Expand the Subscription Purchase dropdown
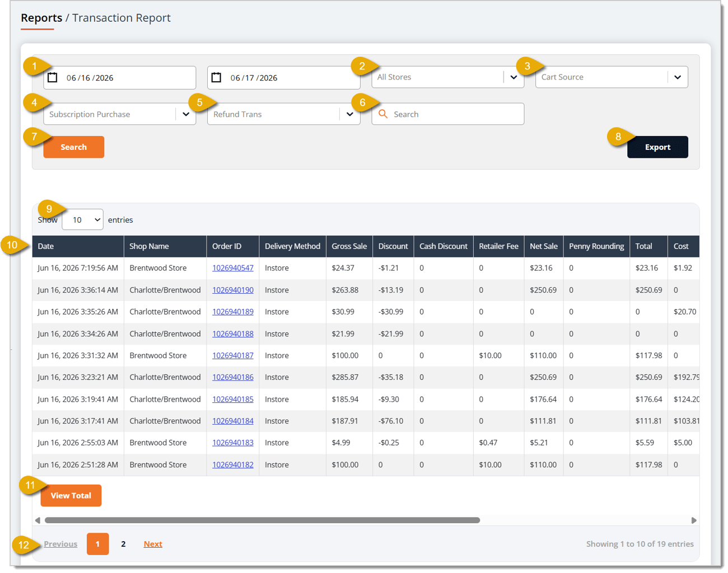The width and height of the screenshot is (728, 573). click(x=120, y=114)
